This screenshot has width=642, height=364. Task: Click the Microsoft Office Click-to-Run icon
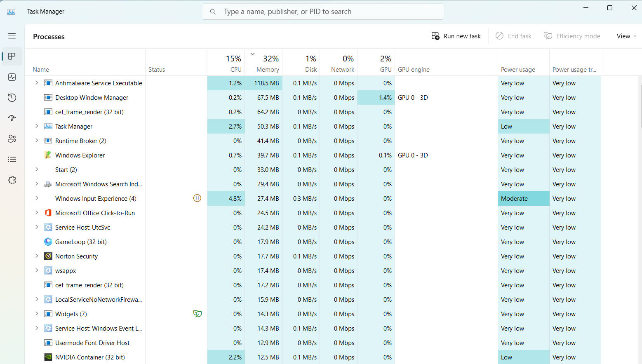48,213
